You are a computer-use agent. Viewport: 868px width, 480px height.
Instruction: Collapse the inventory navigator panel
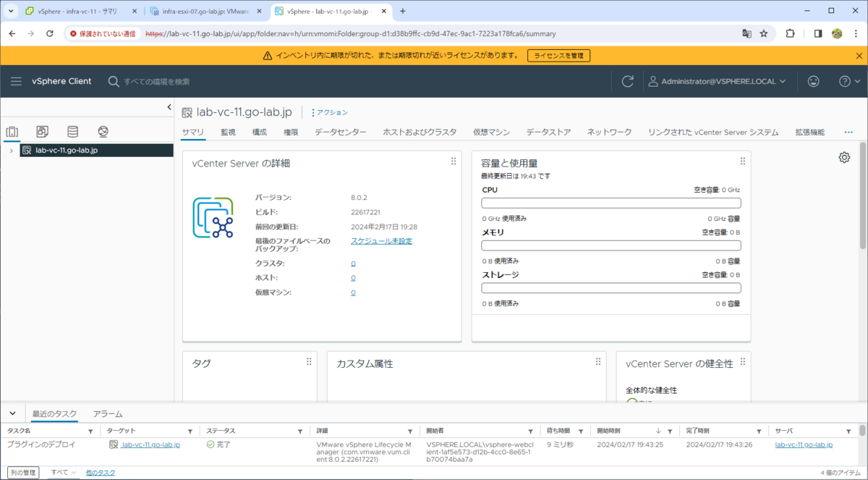pos(169,107)
